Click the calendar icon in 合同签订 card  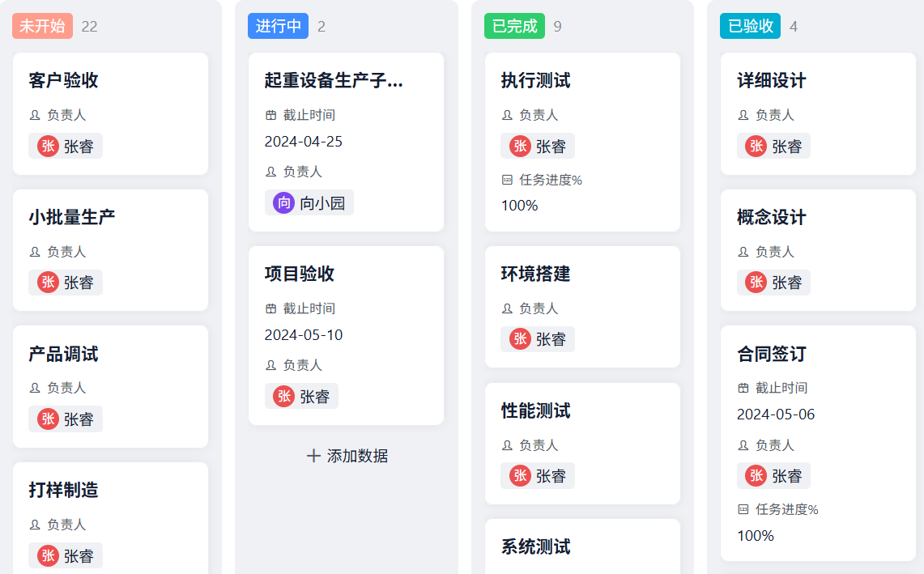tap(743, 389)
